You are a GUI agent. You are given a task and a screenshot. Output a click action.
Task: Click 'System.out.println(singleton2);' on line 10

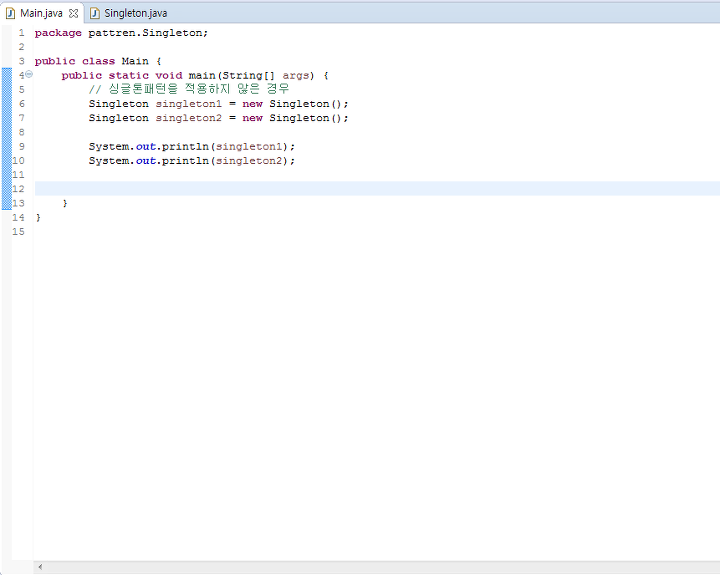(x=192, y=161)
